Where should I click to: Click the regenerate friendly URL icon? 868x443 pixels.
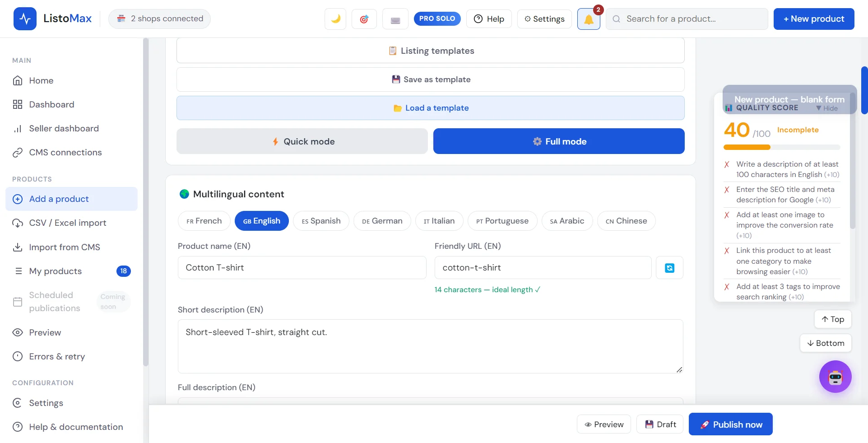[x=669, y=268]
